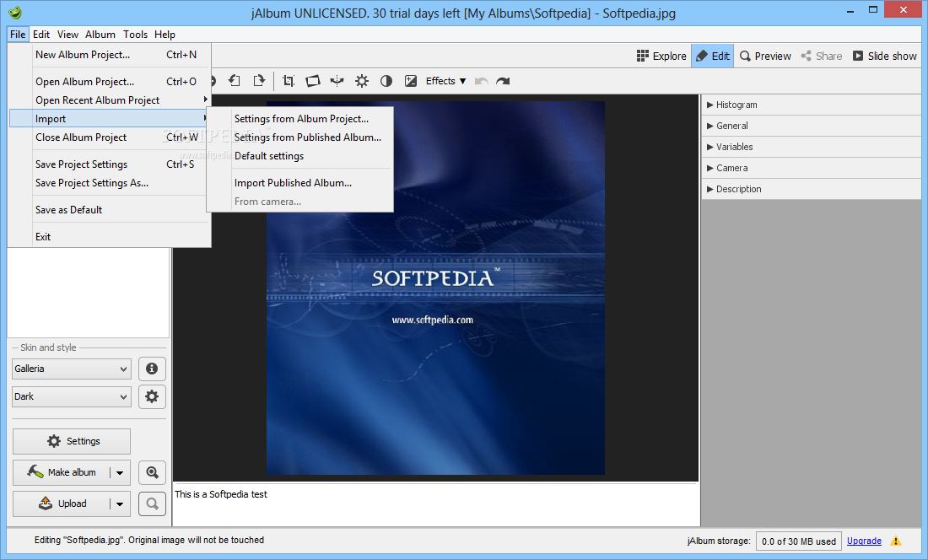
Task: Expand the Camera panel
Action: pos(812,168)
